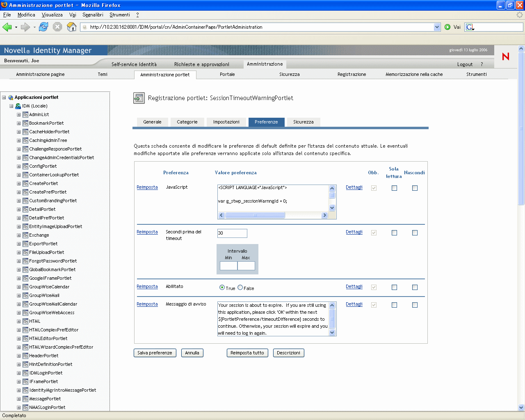Image resolution: width=525 pixels, height=420 pixels.
Task: Open the URL address bar dropdown
Action: click(437, 27)
